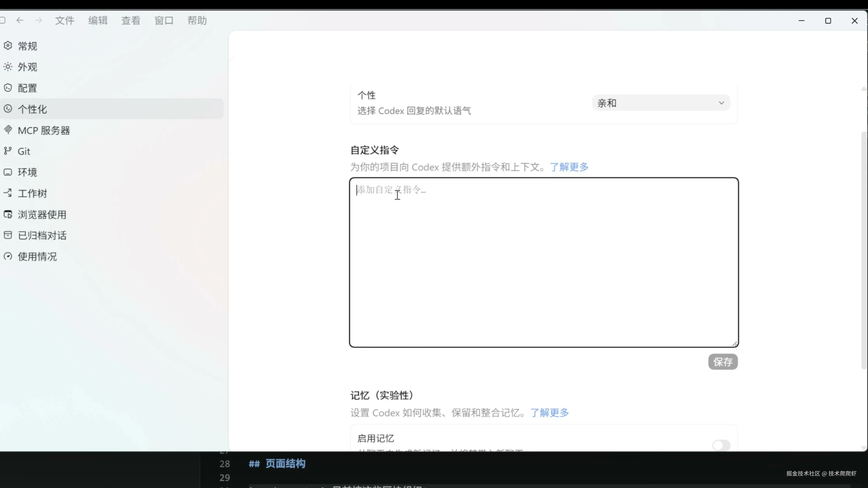The image size is (868, 488).
Task: Click the 浏览器使用 browser icon
Action: pos(8,214)
